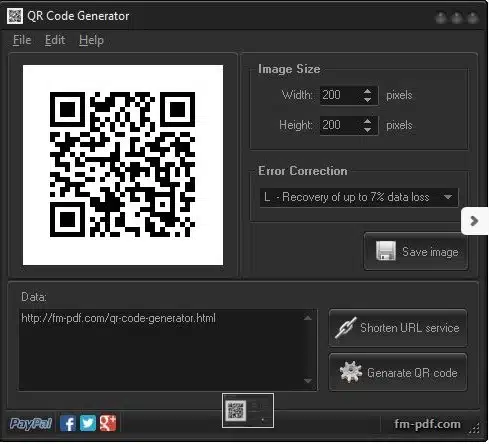Open the Twitter icon
This screenshot has height=444, width=489.
click(88, 423)
